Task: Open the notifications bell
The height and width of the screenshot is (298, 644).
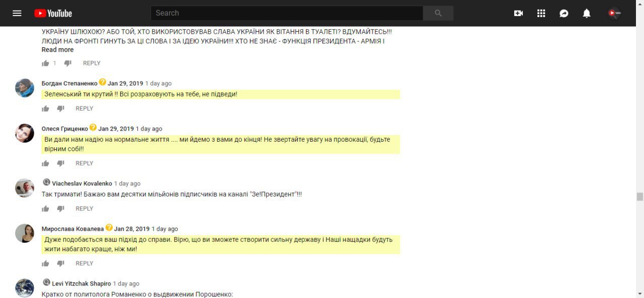Action: (x=587, y=14)
